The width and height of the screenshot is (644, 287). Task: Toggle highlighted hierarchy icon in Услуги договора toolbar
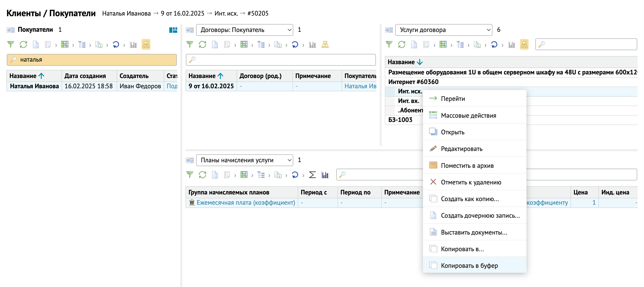coord(524,45)
